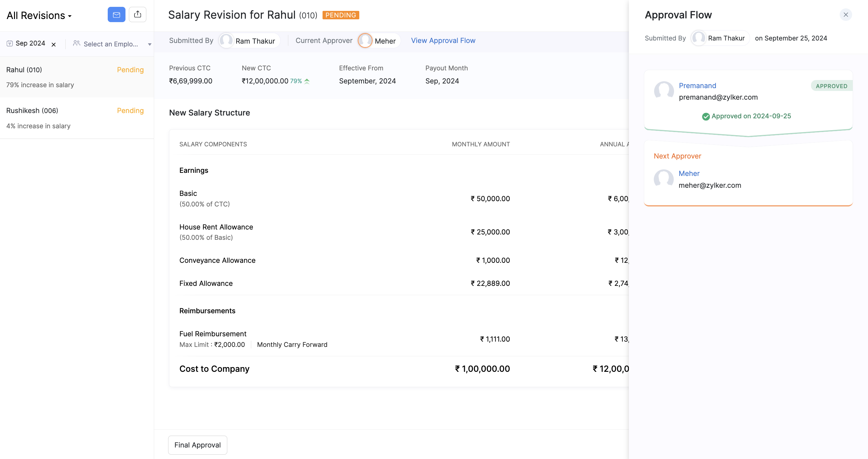868x459 pixels.
Task: Open the All Revisions dropdown
Action: 39,16
